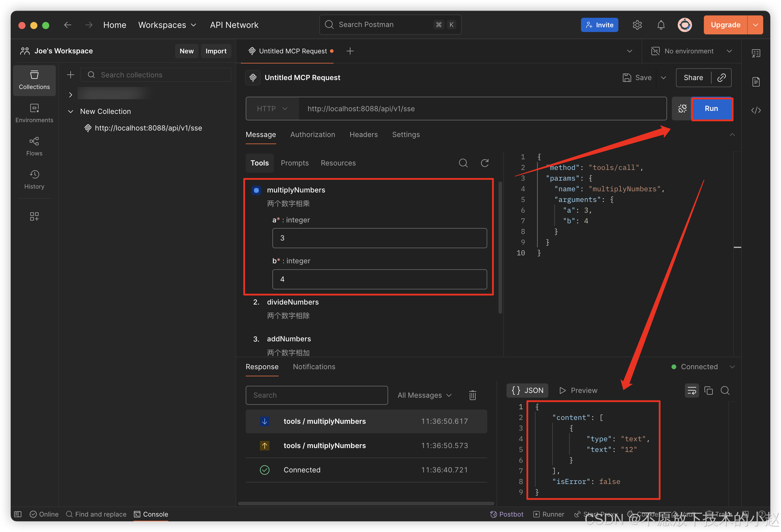The height and width of the screenshot is (532, 781).
Task: Open the notifications bell
Action: click(x=661, y=25)
